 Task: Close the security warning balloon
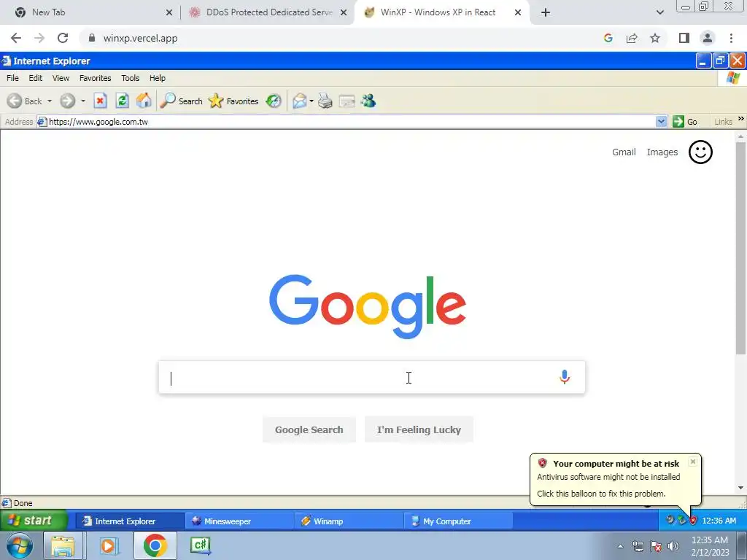693,462
